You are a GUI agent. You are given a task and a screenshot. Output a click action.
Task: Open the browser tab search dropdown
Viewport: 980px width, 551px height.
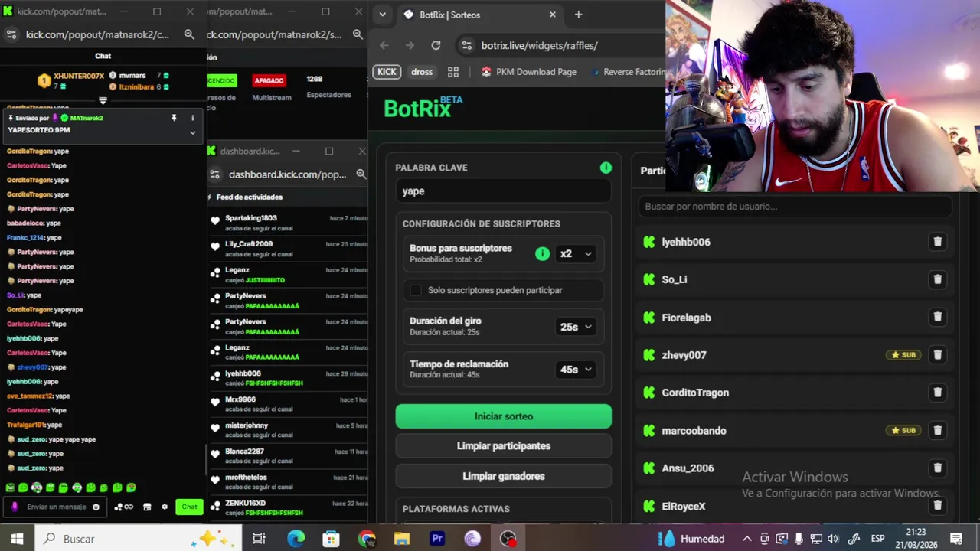point(382,15)
